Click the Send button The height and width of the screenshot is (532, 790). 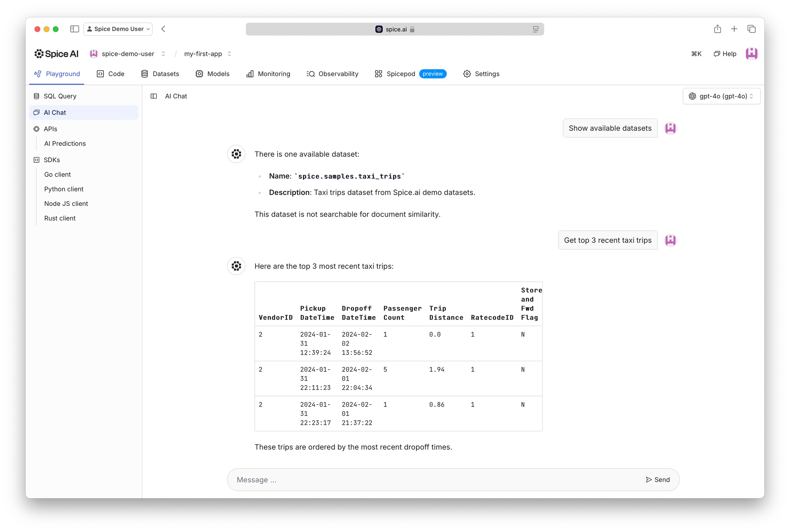[x=658, y=480]
